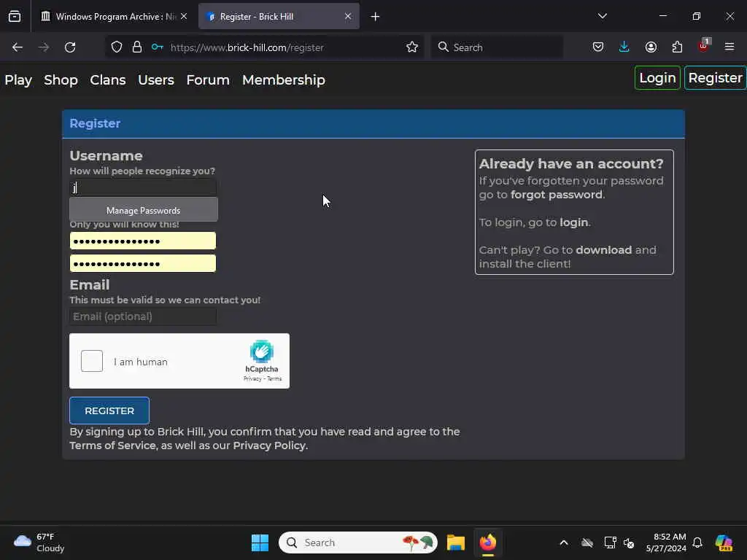The width and height of the screenshot is (747, 560).
Task: Show downloads with the download arrow icon
Action: click(624, 47)
